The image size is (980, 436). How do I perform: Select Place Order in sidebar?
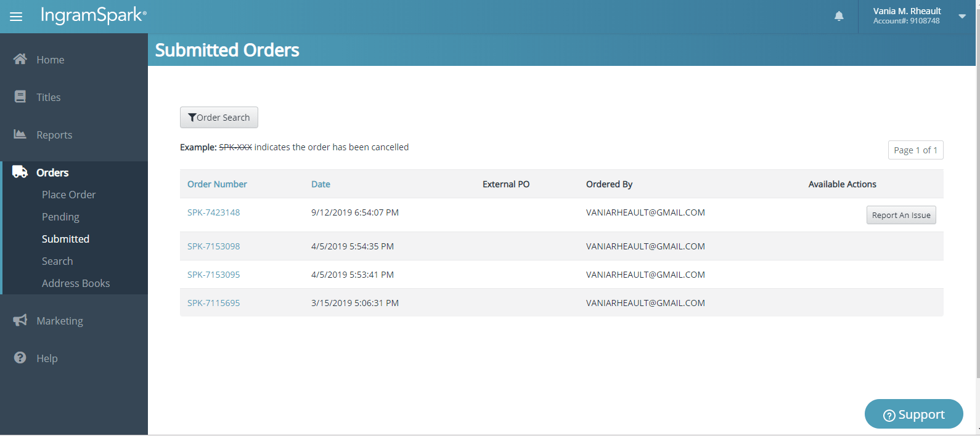pyautogui.click(x=68, y=195)
